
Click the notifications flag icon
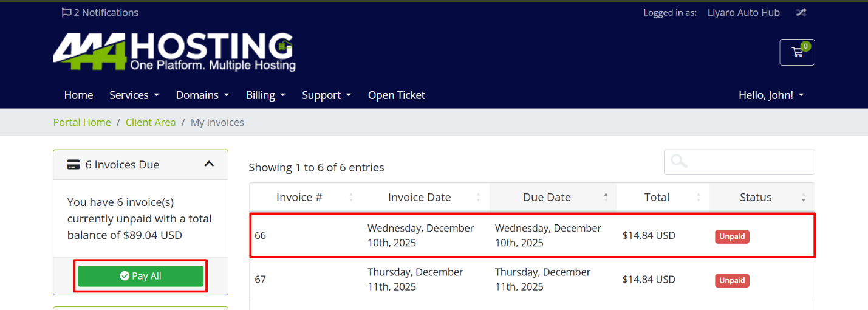coord(66,12)
